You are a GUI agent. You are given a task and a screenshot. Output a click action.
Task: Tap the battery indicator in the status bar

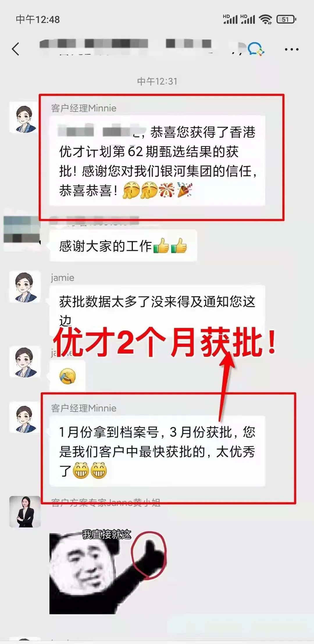pyautogui.click(x=287, y=19)
